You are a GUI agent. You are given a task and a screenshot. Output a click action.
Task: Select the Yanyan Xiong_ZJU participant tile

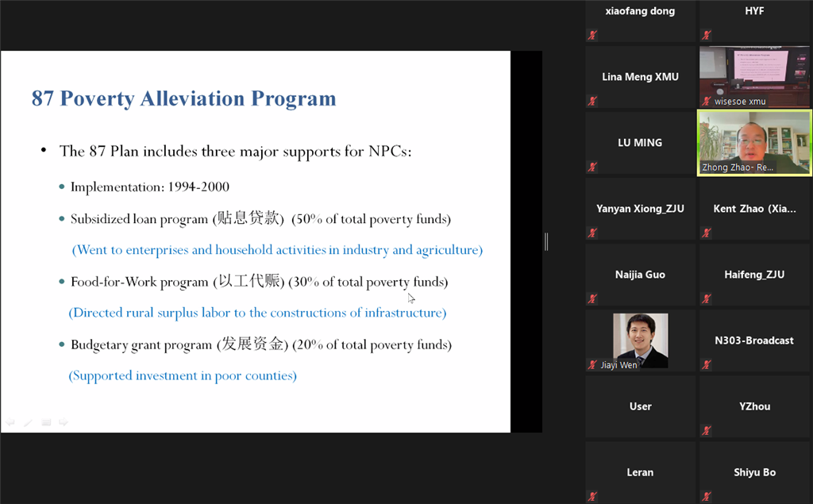point(640,209)
